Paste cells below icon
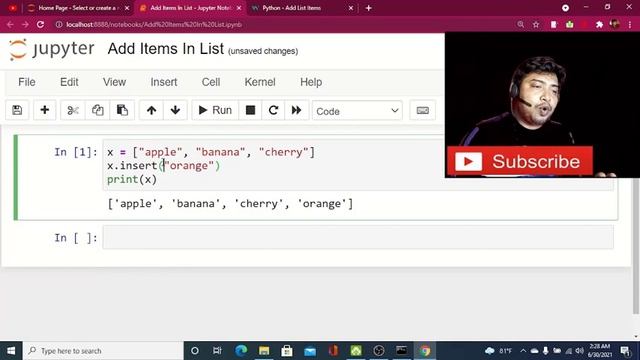 point(122,110)
